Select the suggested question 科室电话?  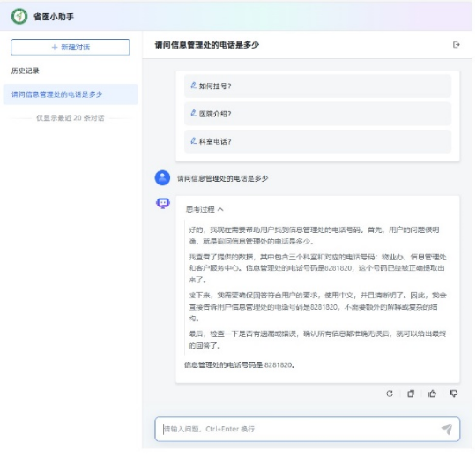317,142
